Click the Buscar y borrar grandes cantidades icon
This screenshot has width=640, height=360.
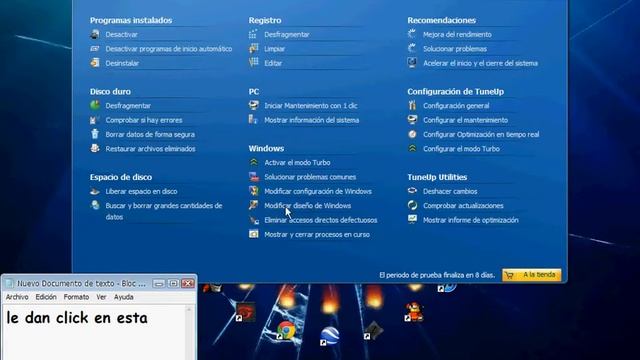[95, 205]
